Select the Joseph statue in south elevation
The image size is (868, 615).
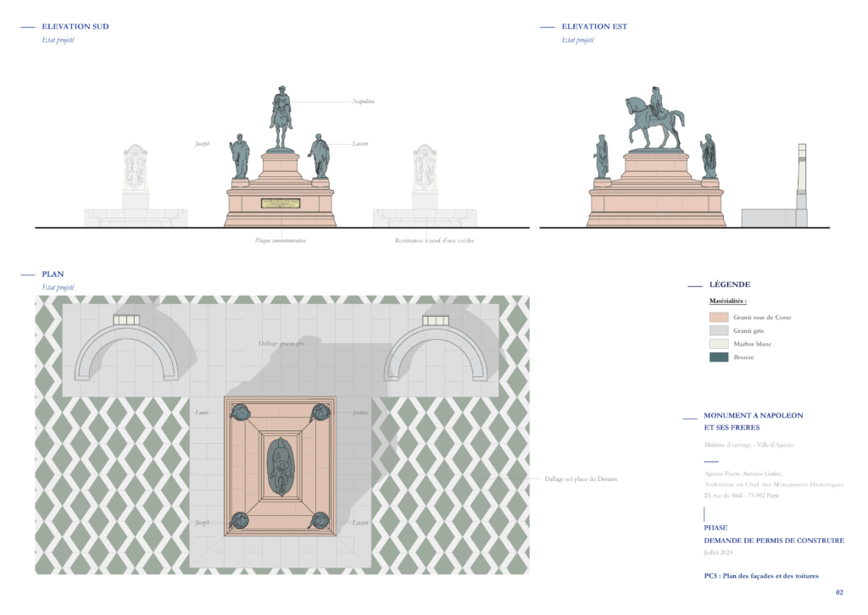[x=240, y=156]
